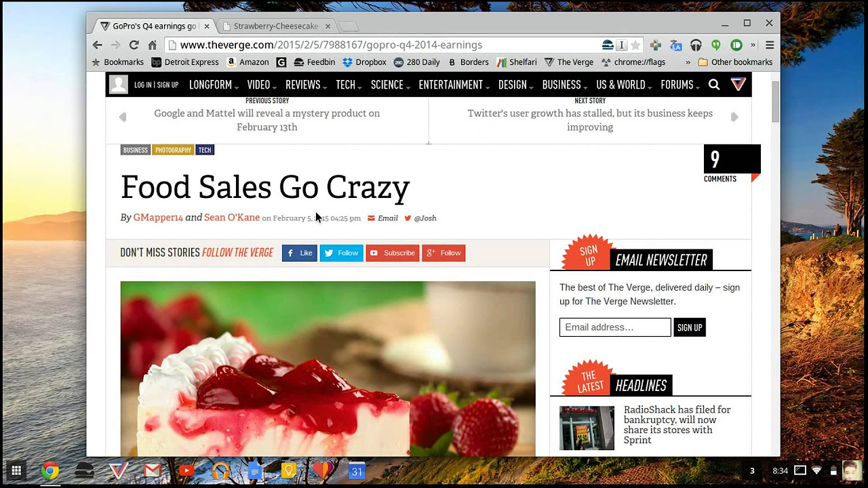The image size is (868, 488).
Task: Open the home page via house icon
Action: point(153,45)
